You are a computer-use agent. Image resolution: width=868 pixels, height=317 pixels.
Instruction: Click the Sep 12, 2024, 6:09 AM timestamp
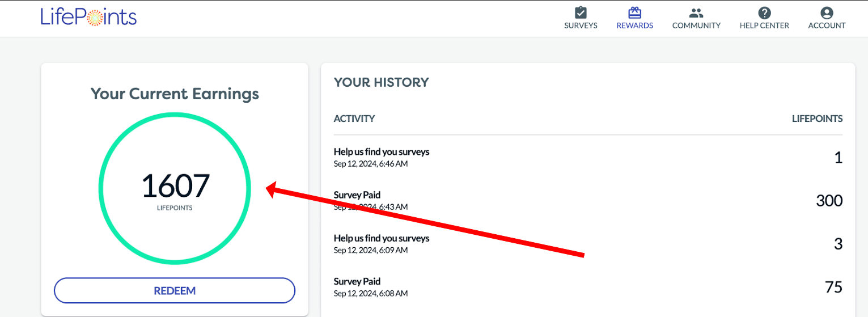(x=371, y=250)
